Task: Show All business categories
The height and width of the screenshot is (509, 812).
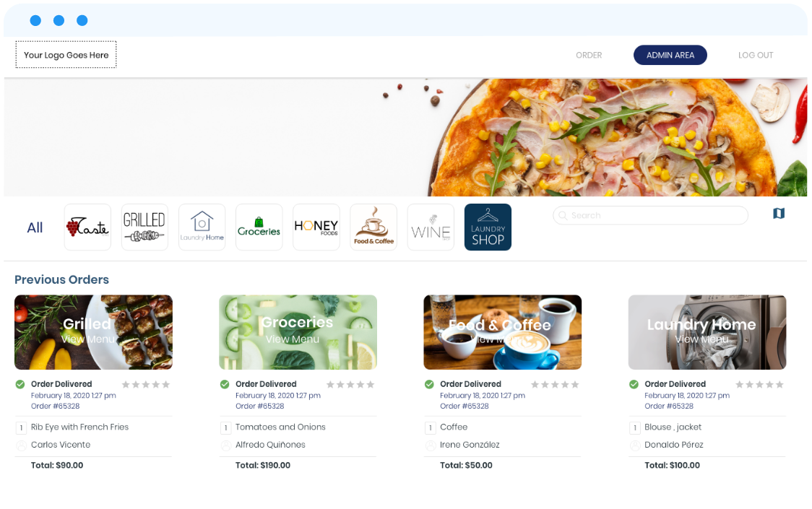Action: click(x=35, y=228)
